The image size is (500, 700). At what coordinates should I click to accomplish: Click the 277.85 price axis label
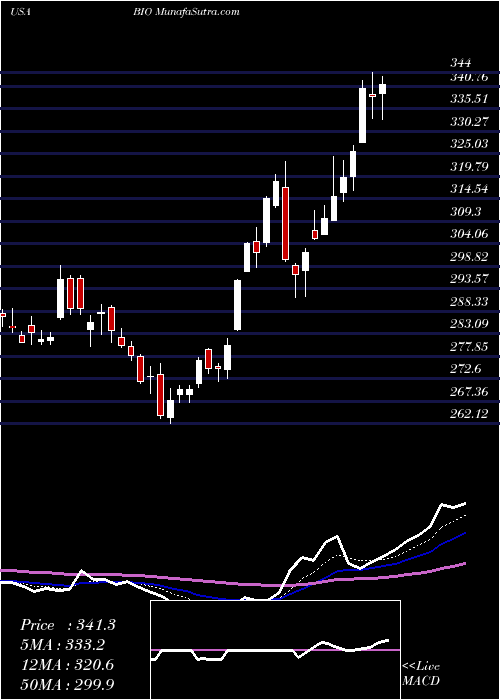[469, 347]
